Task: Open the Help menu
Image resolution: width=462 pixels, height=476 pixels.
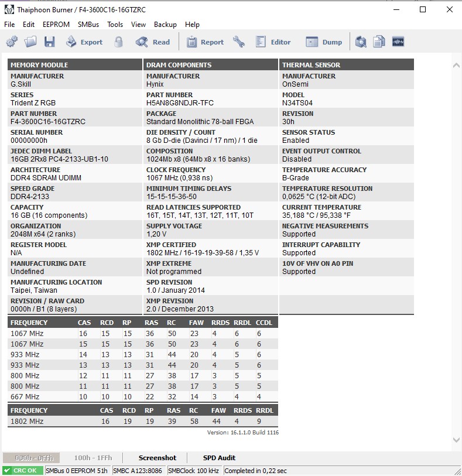Action: [x=192, y=25]
